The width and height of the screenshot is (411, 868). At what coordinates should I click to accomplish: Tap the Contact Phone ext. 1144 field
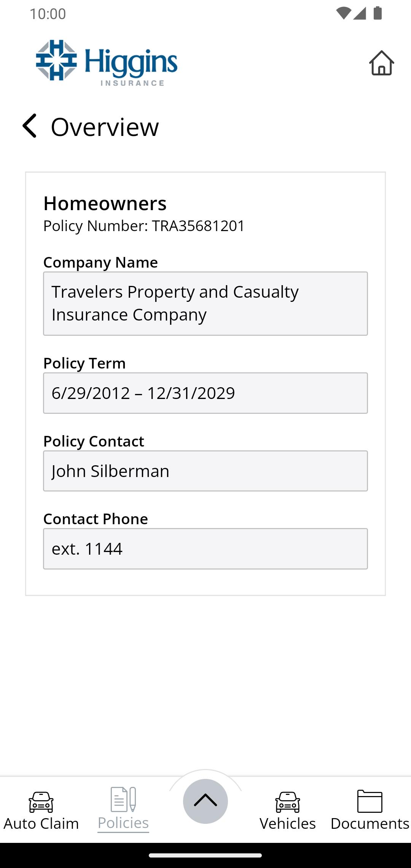pos(205,549)
